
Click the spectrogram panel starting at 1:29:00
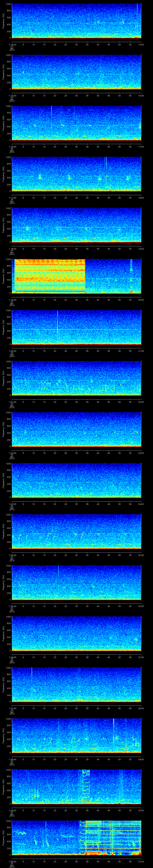point(77,786)
